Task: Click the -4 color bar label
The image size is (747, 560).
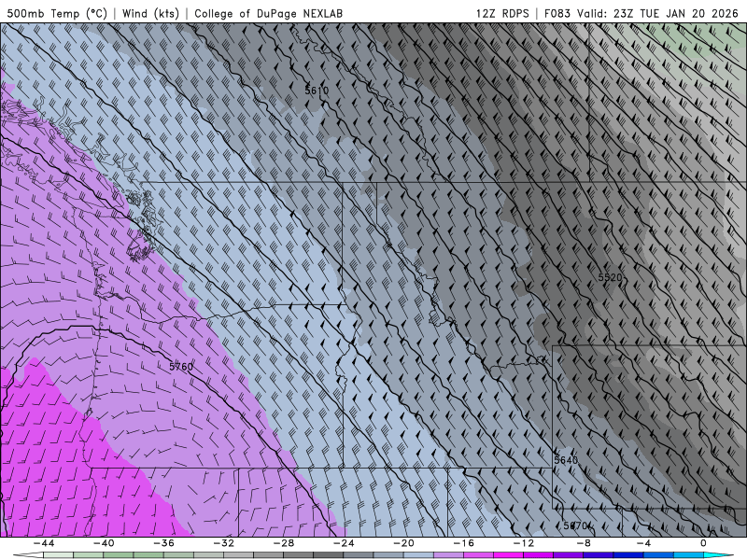Action: click(643, 543)
